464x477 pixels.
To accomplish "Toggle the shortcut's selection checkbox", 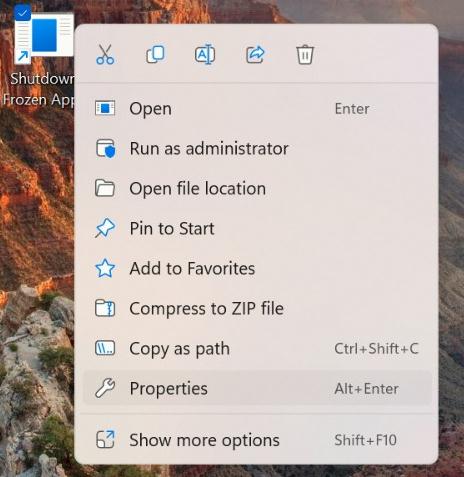I will pyautogui.click(x=23, y=13).
